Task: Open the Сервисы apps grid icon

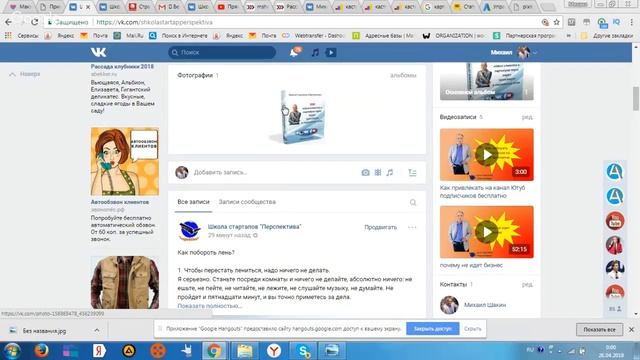Action: pos(8,36)
